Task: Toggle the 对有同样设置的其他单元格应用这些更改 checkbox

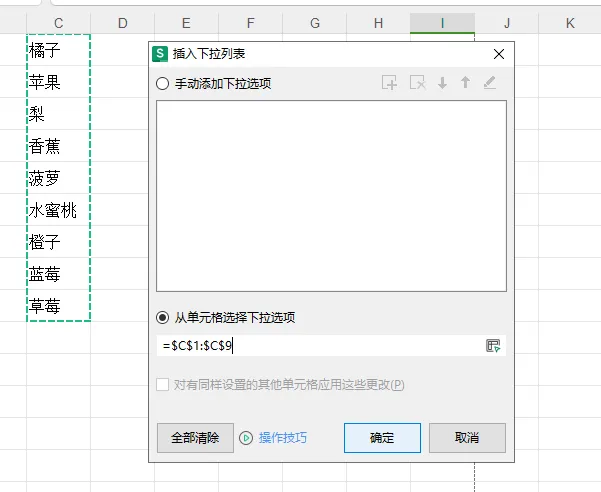Action: (163, 384)
